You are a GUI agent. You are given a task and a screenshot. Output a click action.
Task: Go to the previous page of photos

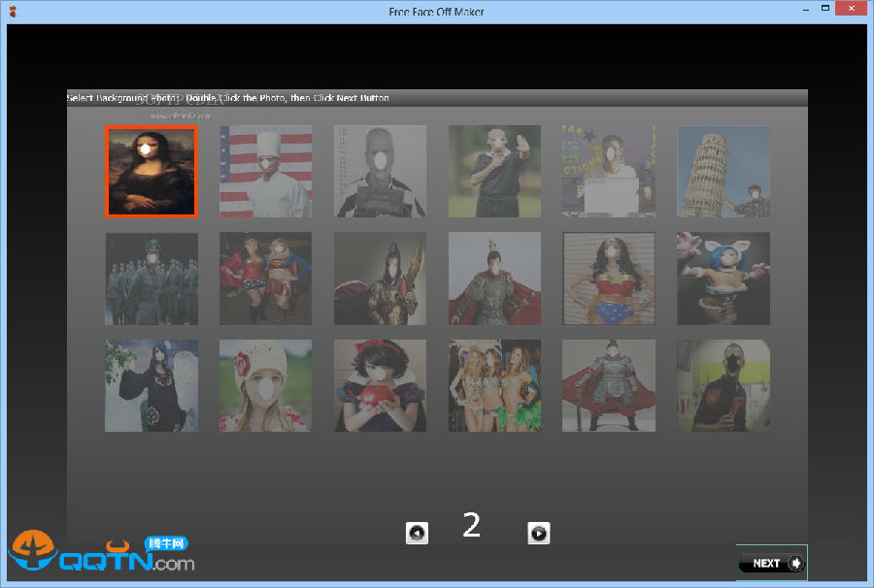pyautogui.click(x=417, y=532)
